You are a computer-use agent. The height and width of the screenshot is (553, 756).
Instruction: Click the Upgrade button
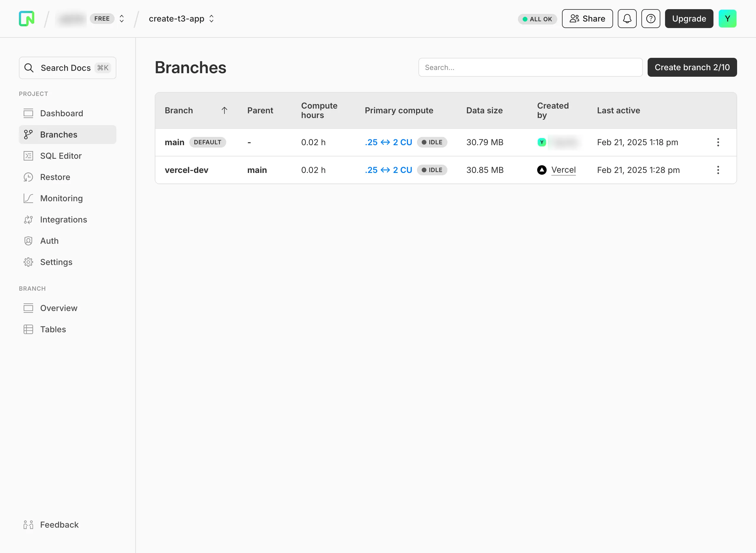[x=689, y=18]
